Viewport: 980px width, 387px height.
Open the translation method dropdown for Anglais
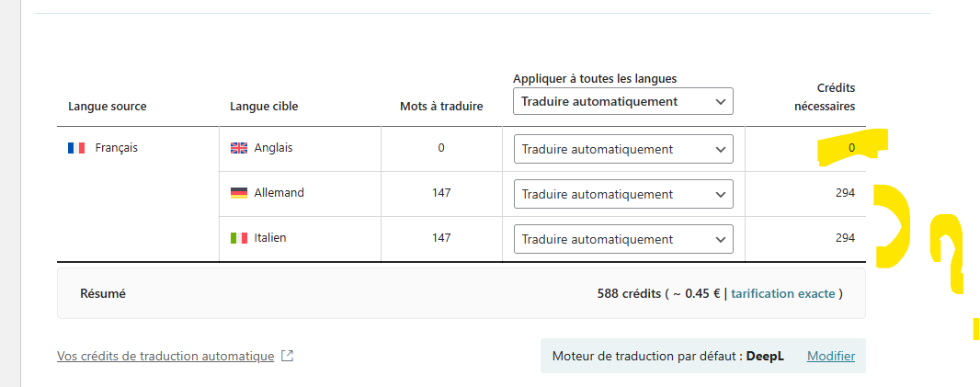tap(622, 149)
